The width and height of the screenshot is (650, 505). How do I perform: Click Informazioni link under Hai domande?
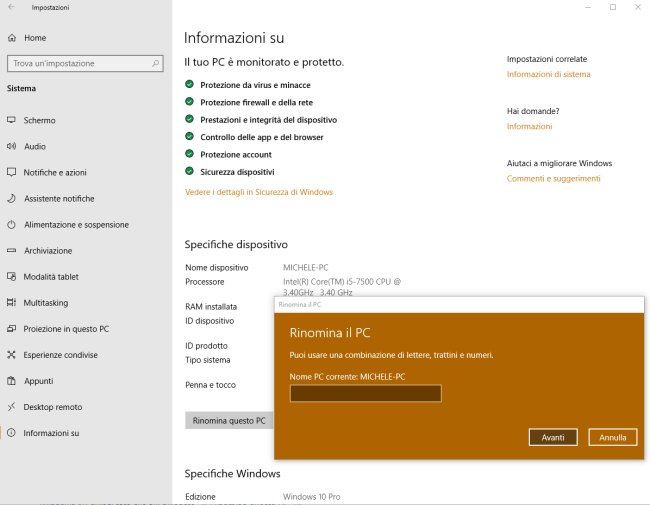point(529,126)
